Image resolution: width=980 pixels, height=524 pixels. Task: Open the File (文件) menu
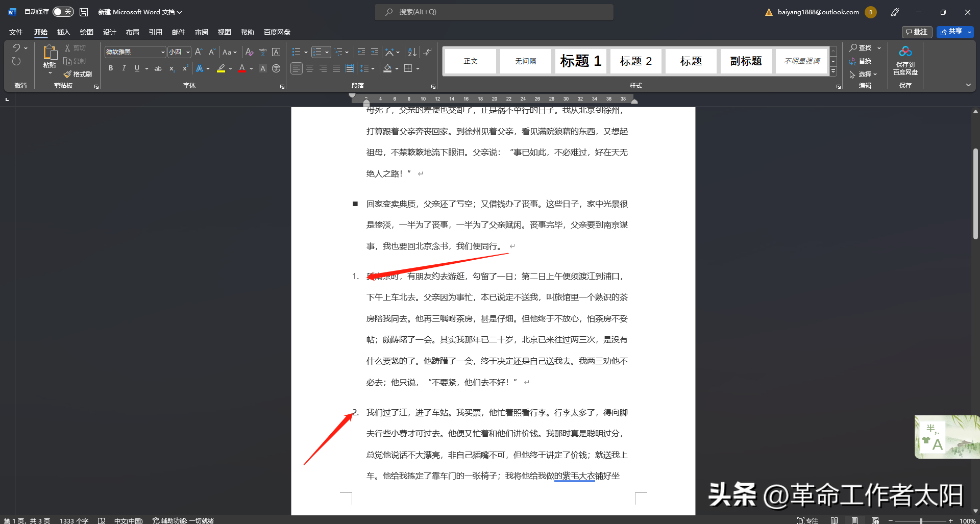16,32
